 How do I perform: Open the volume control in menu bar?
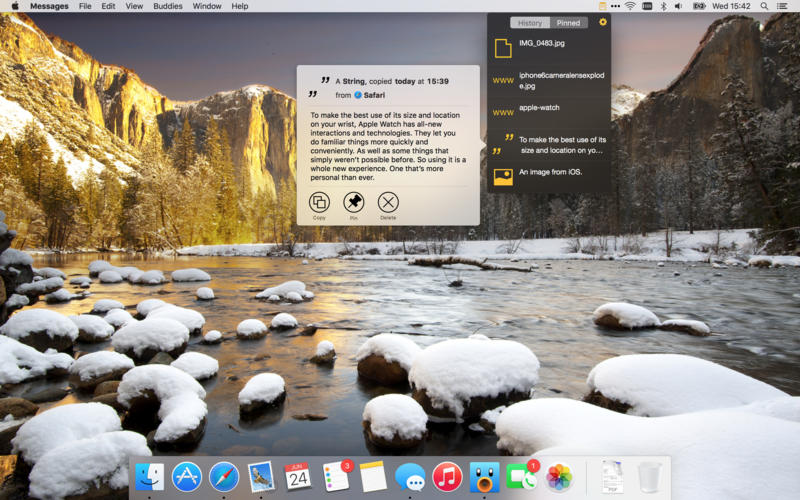click(679, 6)
